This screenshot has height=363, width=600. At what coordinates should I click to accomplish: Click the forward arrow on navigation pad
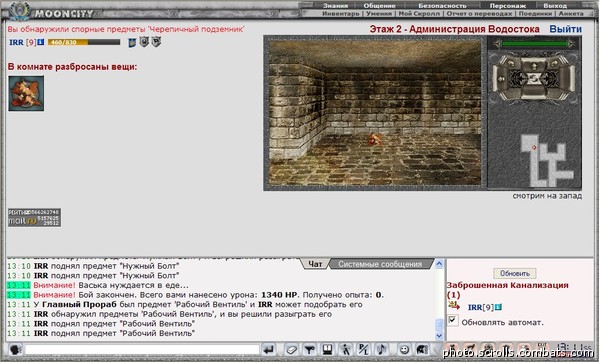(534, 66)
